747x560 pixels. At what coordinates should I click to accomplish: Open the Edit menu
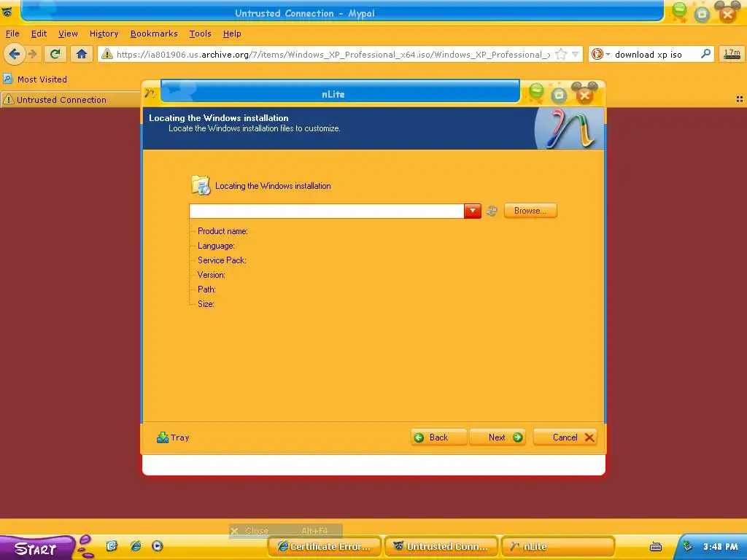click(x=39, y=34)
